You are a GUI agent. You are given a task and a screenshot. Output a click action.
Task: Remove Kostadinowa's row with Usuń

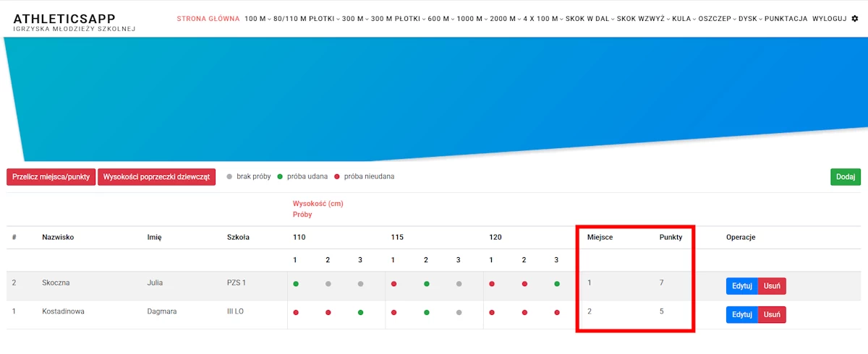coord(772,315)
